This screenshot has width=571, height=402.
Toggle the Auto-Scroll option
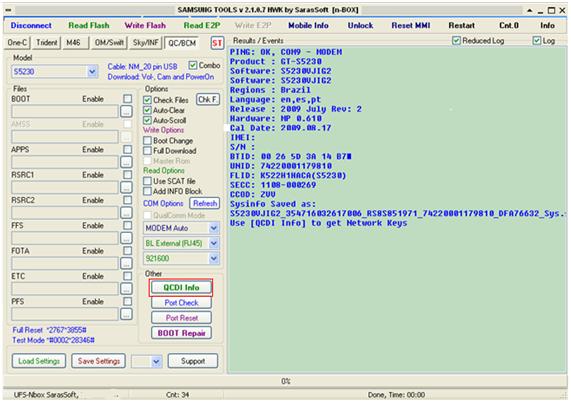pyautogui.click(x=147, y=120)
